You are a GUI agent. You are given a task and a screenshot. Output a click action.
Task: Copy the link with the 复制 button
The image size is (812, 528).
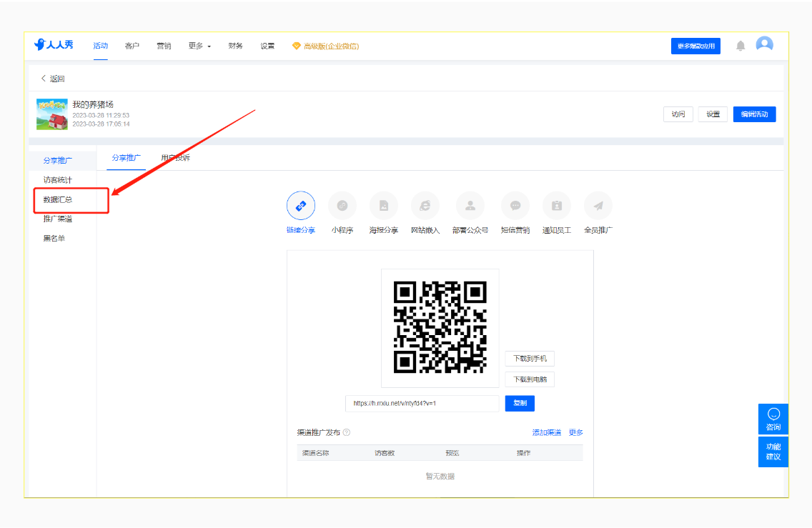point(520,403)
